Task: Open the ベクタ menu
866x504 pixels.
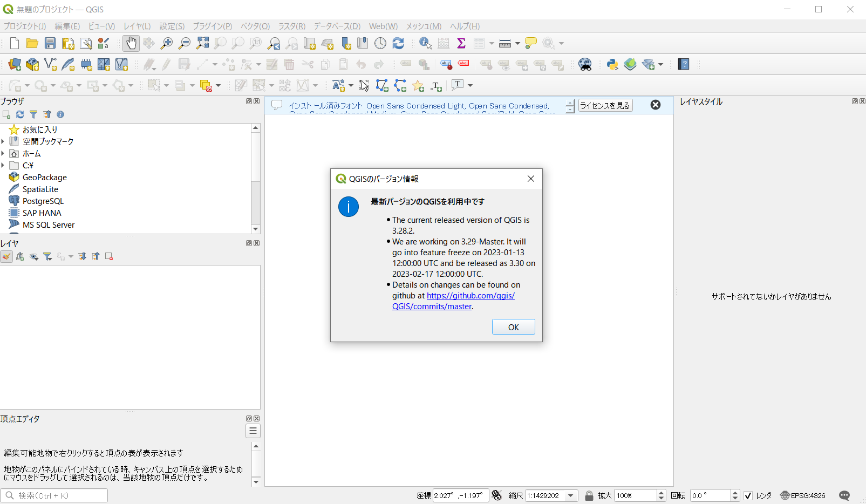Action: tap(255, 26)
